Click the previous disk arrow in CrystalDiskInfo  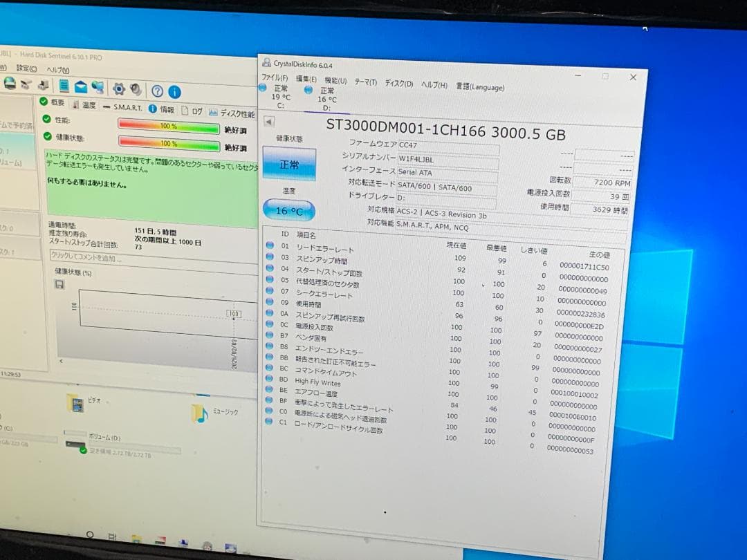268,122
